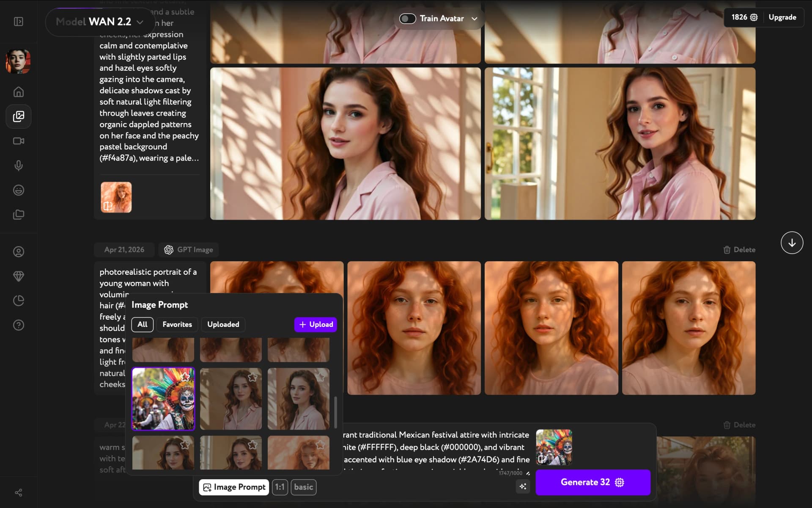
Task: Switch to the Uploaded tab
Action: click(223, 324)
